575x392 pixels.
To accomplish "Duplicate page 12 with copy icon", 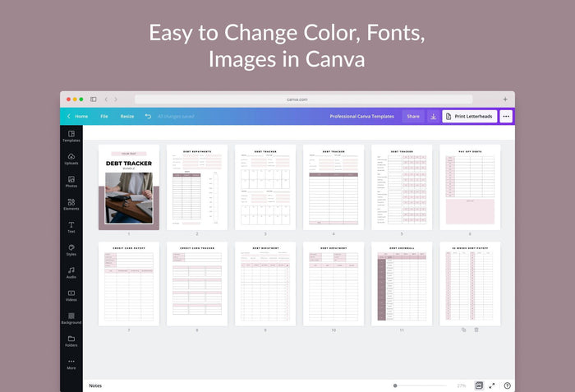I will pyautogui.click(x=464, y=330).
